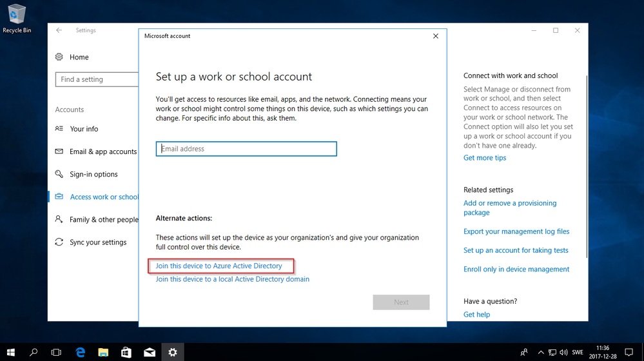Minimize the Settings window

pos(534,30)
